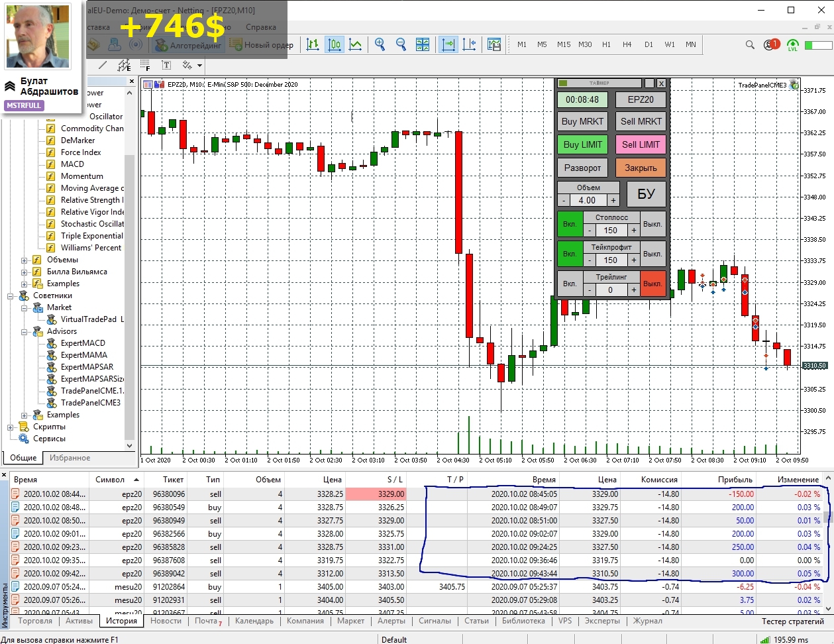Select the MACD indicator
This screenshot has height=644, width=834.
[x=72, y=164]
